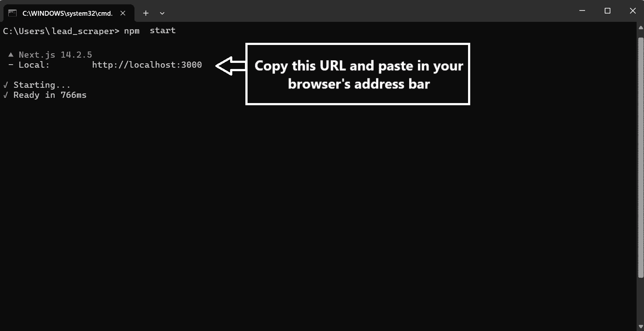Click the cmd.exe icon on the terminal tab
644x331 pixels.
(x=11, y=13)
